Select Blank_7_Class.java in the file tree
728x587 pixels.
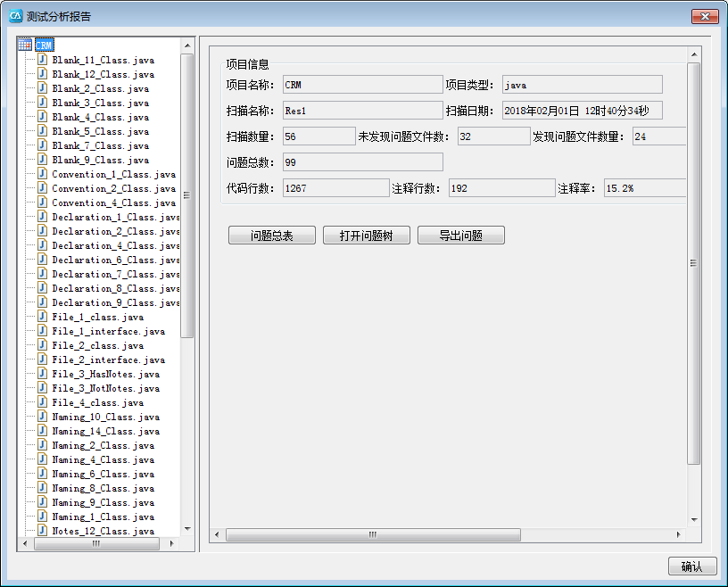[x=100, y=145]
